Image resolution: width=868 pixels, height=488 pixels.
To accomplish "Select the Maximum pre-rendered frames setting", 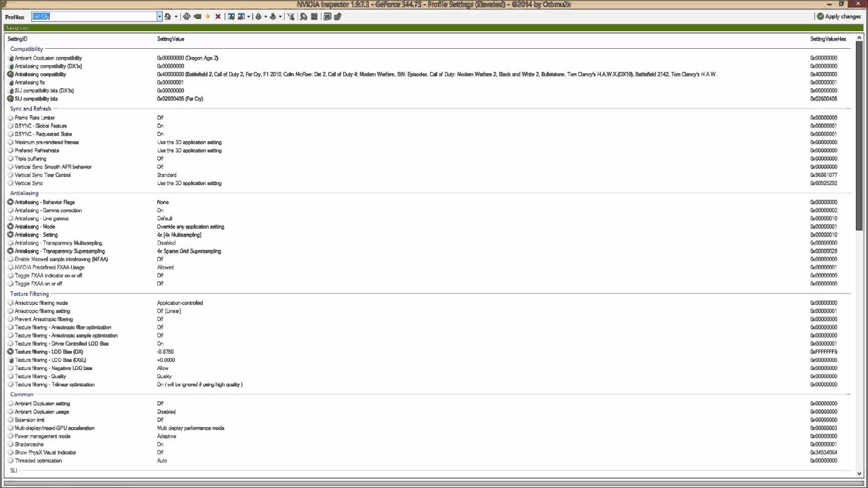I will pos(47,142).
